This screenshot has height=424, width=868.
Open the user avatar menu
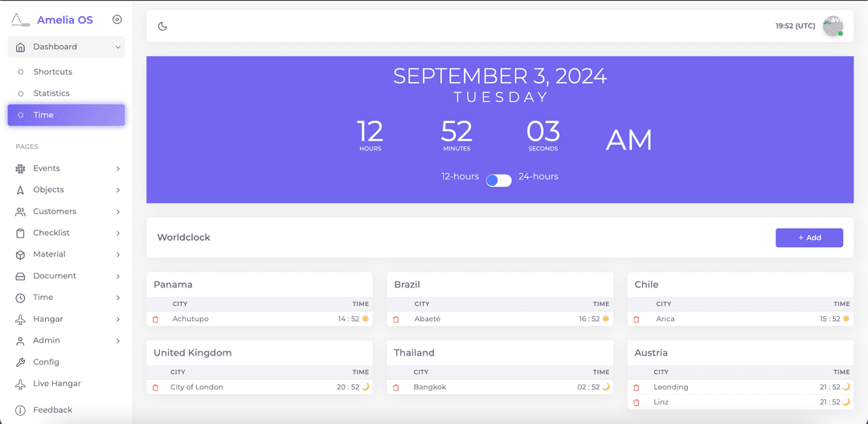point(833,26)
